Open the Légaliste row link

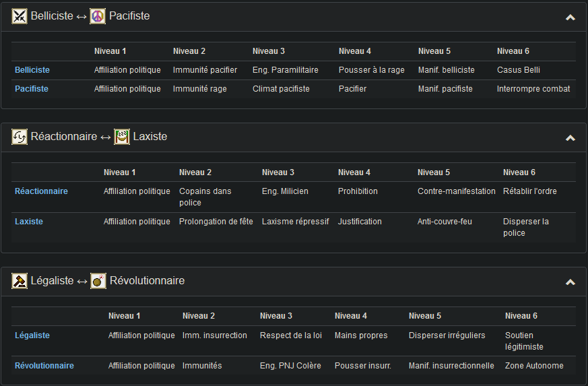[32, 335]
